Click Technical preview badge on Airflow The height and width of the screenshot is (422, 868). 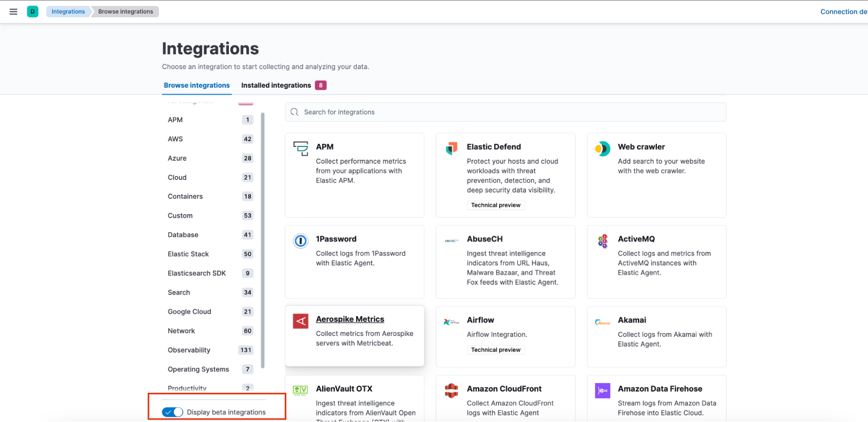[495, 350]
